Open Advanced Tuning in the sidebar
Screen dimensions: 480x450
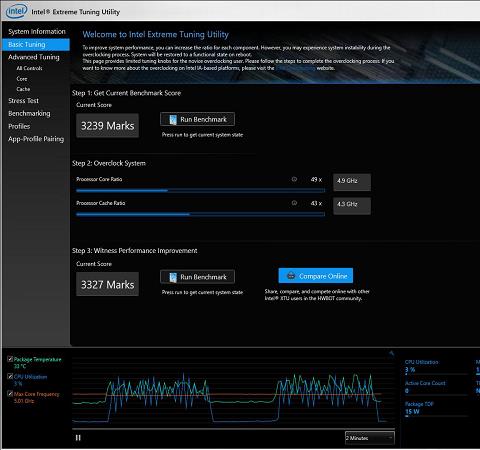[34, 57]
